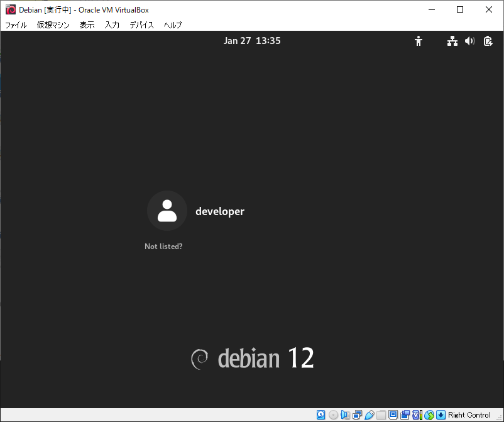Click the audio status icon in VirtualBox bar
This screenshot has width=504, height=422.
(345, 414)
